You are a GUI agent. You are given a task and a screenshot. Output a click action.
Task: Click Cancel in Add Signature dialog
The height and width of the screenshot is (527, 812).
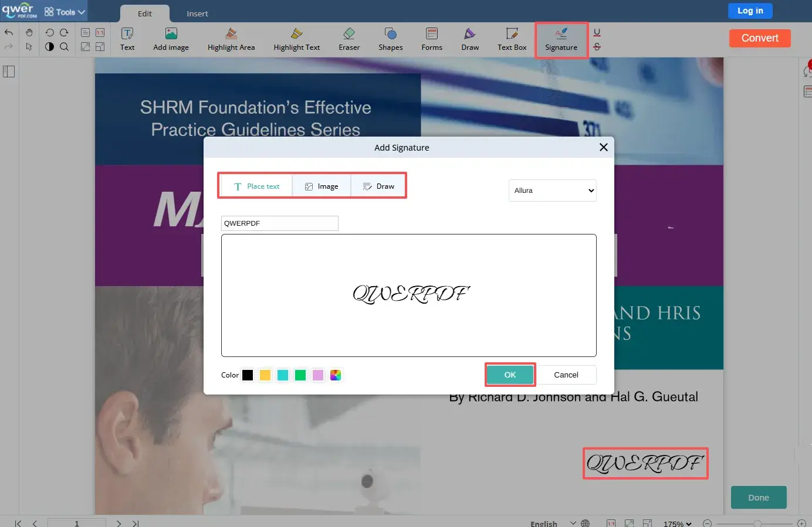566,375
